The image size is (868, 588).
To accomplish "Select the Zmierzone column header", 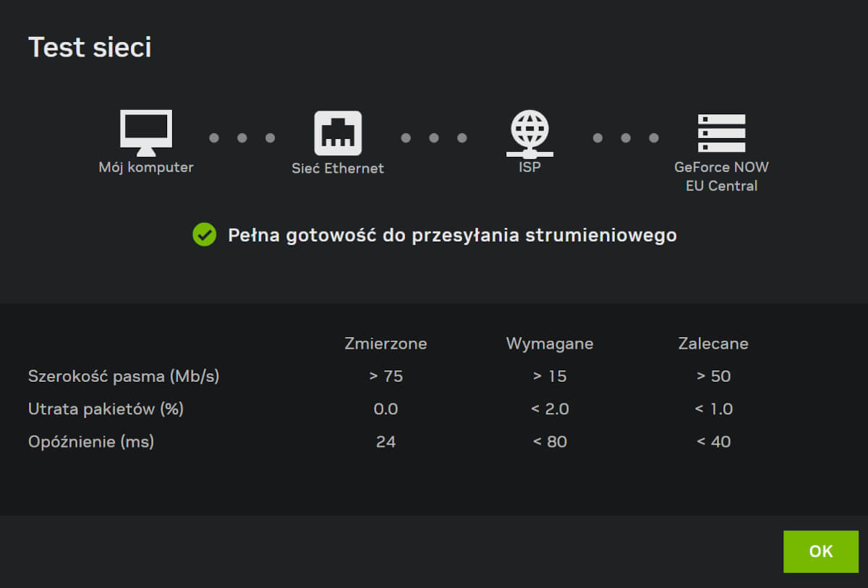I will tap(386, 344).
